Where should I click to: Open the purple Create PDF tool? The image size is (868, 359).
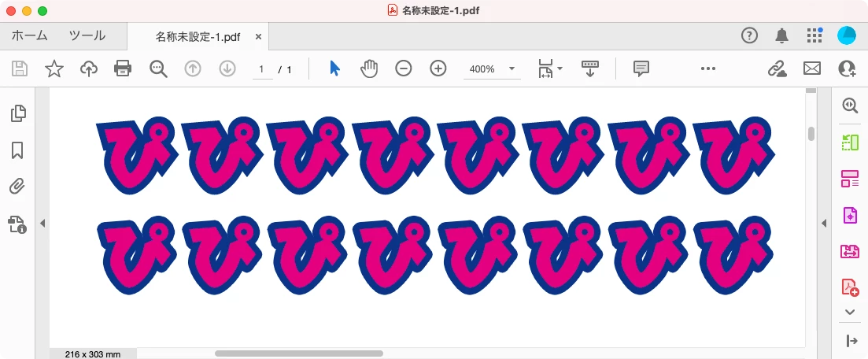tap(850, 215)
